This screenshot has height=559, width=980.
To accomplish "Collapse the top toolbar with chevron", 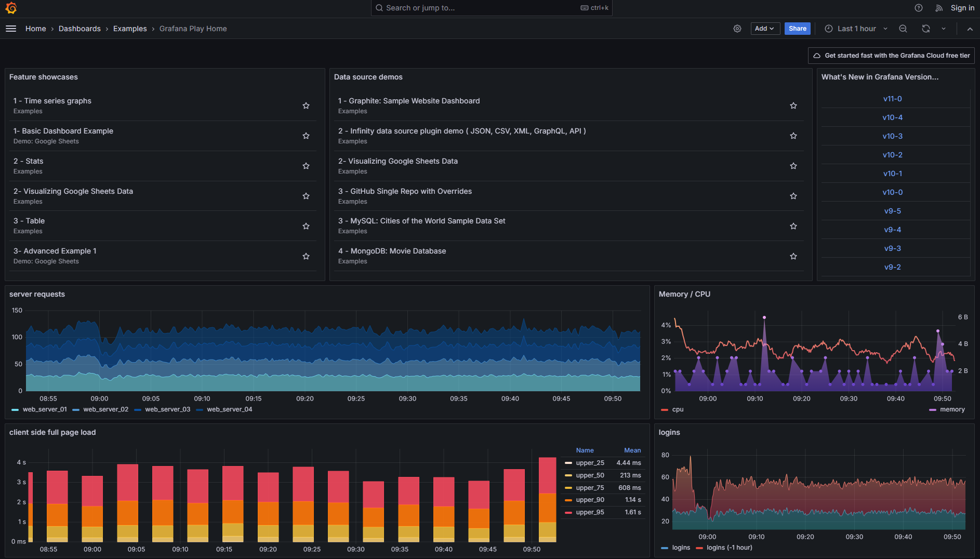I will (x=970, y=29).
